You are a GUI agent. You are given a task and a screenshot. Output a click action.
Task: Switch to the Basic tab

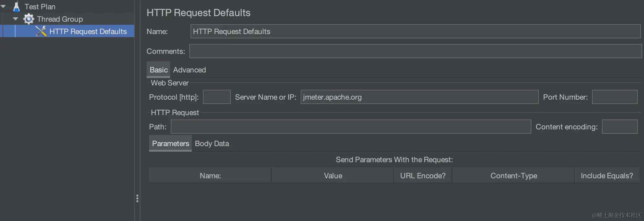coord(158,70)
